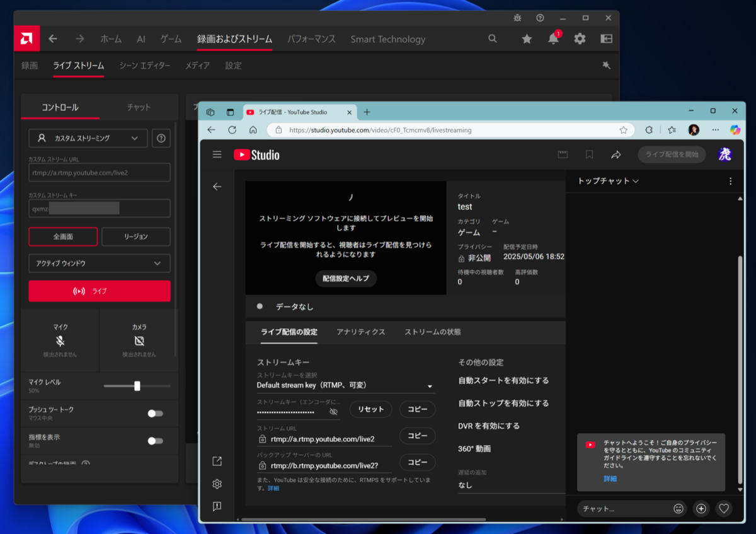Expand the カスタム ストリーミング dropdown
This screenshot has height=534, width=756.
coord(88,138)
